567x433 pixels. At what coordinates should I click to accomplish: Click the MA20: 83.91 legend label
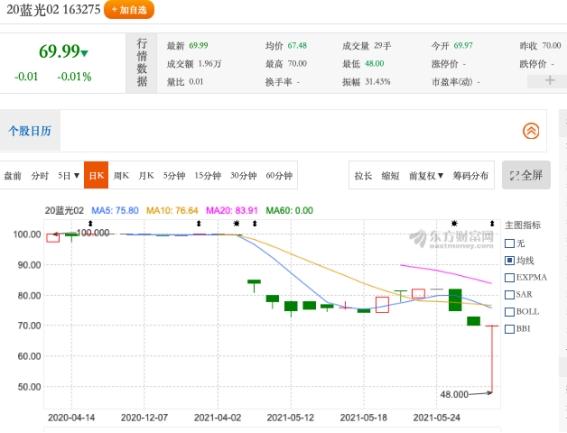click(232, 211)
